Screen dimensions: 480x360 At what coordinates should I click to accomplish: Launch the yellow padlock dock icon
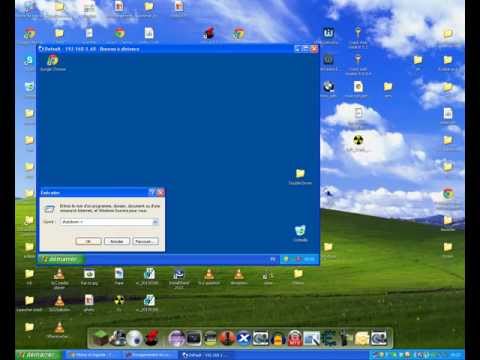pos(278,338)
